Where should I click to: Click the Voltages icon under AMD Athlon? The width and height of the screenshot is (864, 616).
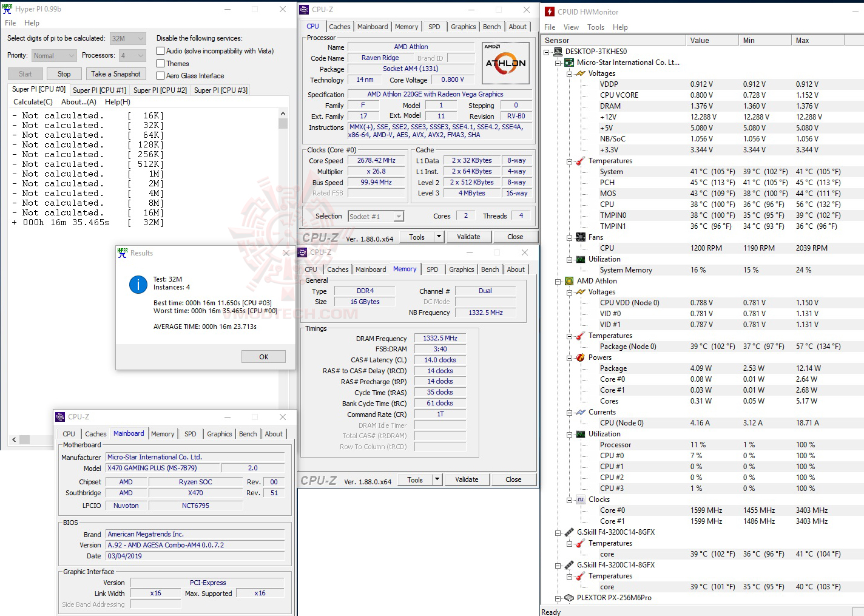pyautogui.click(x=581, y=292)
